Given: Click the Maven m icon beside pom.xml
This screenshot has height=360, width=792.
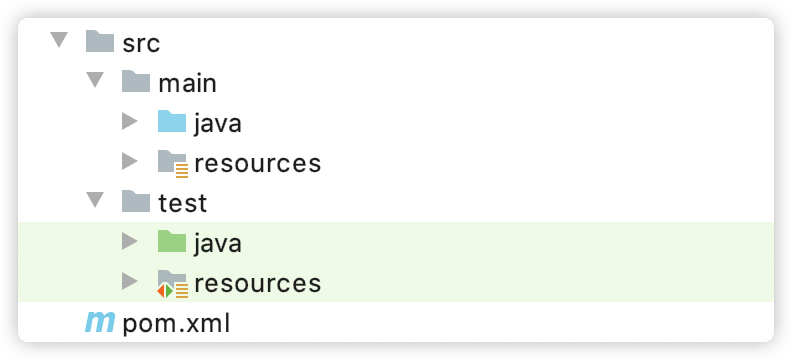Looking at the screenshot, I should (100, 322).
